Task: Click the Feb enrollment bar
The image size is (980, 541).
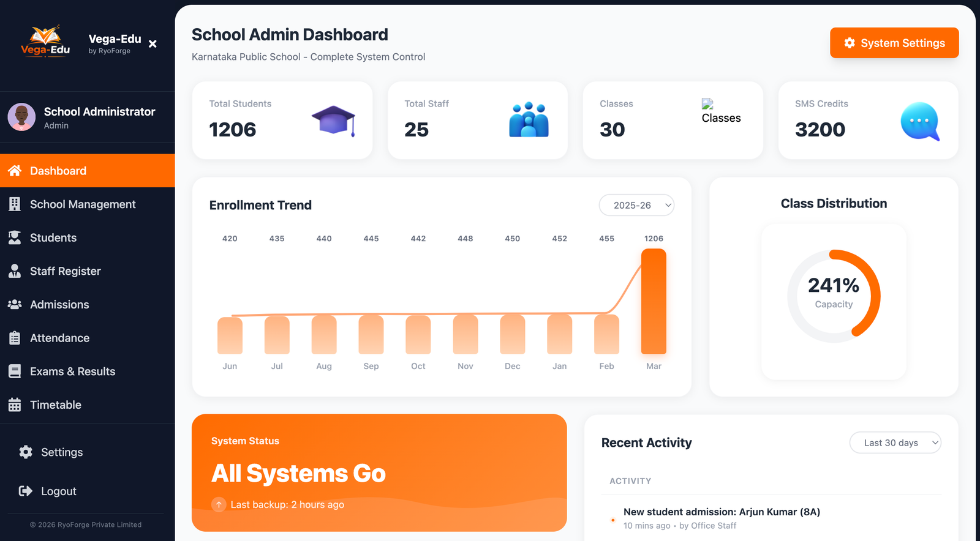Action: click(x=606, y=334)
